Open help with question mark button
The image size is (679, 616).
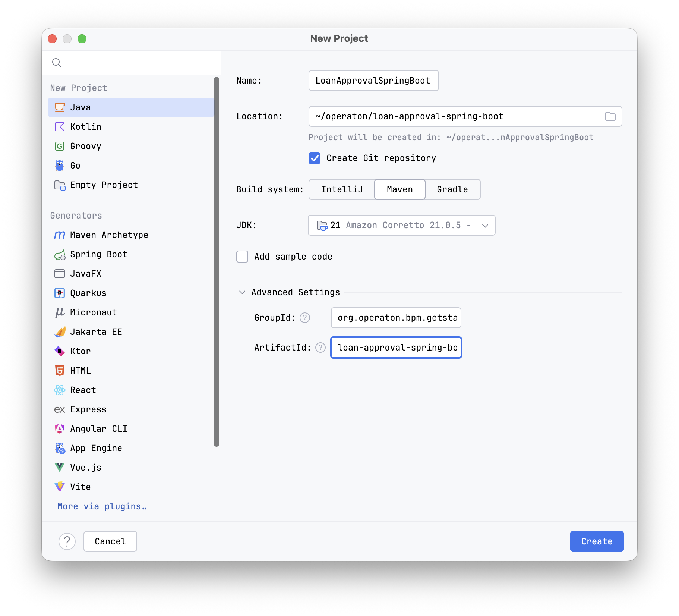(x=67, y=541)
